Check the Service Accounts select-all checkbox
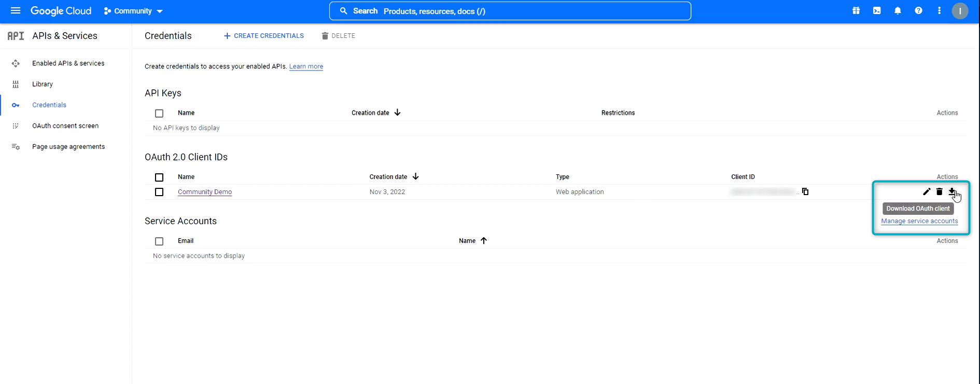 click(159, 241)
